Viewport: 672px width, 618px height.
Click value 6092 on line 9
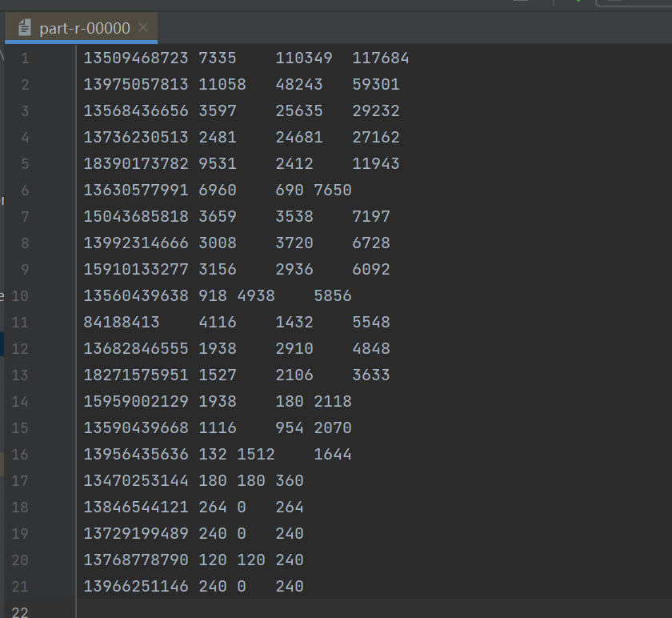pyautogui.click(x=371, y=269)
